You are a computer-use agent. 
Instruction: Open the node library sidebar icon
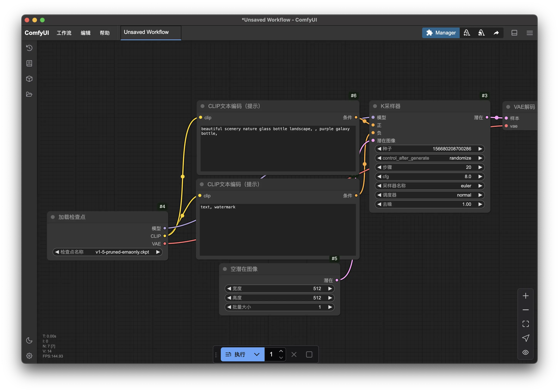(29, 64)
